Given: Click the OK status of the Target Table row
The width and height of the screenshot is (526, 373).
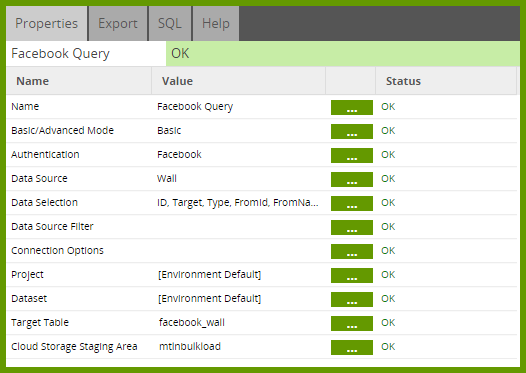Looking at the screenshot, I should tap(388, 322).
